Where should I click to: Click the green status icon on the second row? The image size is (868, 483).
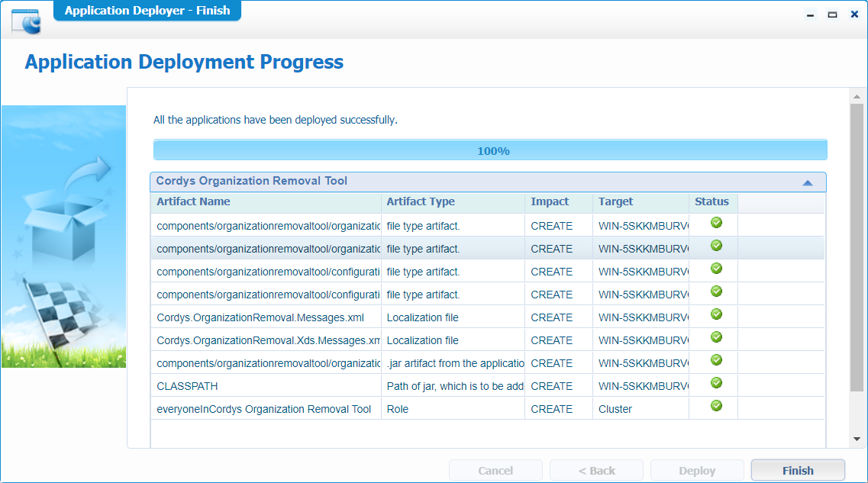[x=716, y=246]
